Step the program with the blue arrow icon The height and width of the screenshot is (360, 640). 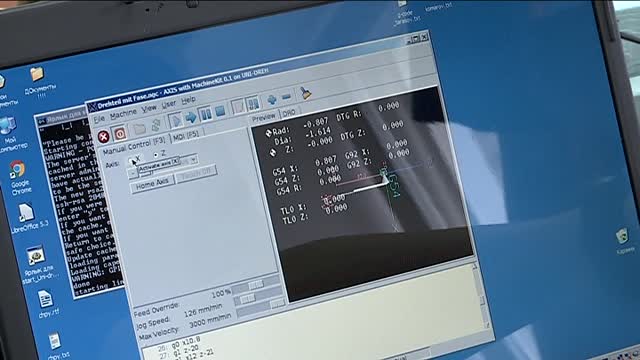[190, 118]
